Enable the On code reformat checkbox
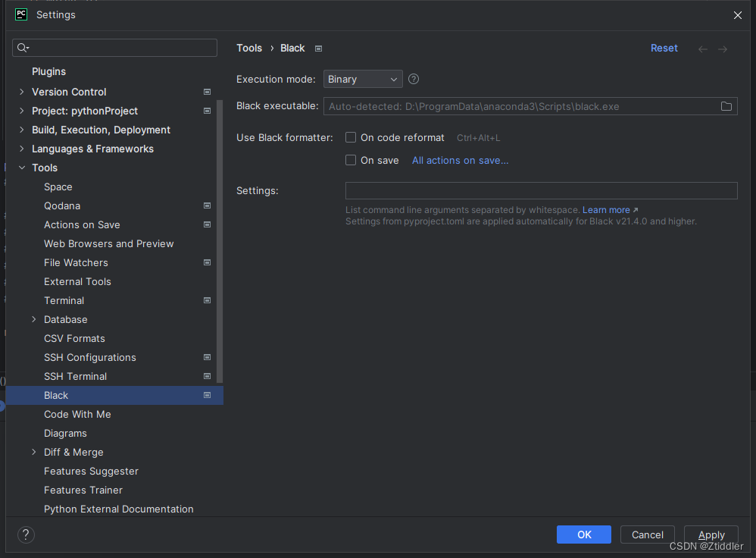This screenshot has width=756, height=558. 351,137
